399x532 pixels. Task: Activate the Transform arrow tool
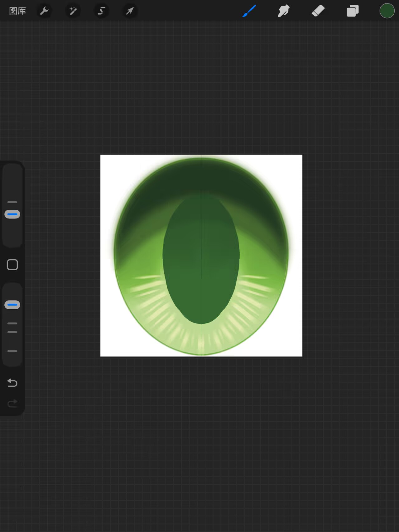pyautogui.click(x=130, y=11)
